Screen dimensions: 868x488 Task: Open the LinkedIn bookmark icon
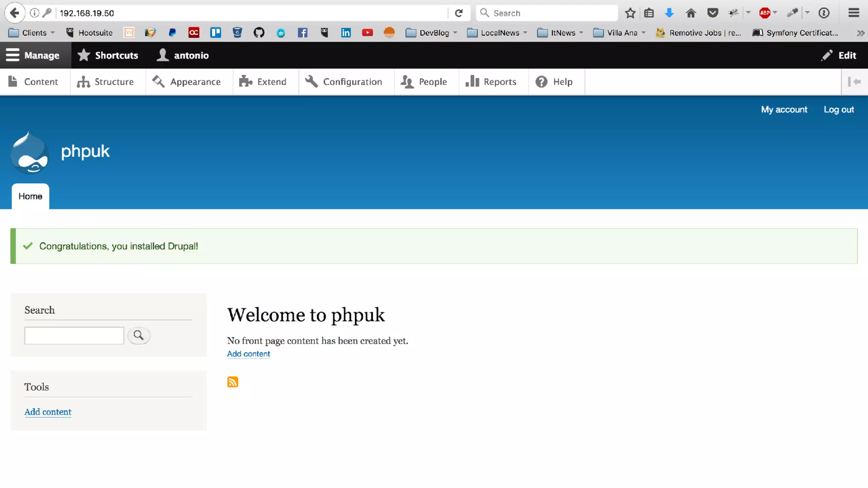(x=346, y=33)
